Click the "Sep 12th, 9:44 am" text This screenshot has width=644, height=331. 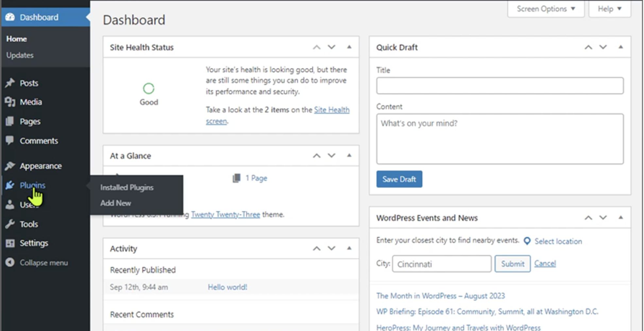[139, 287]
